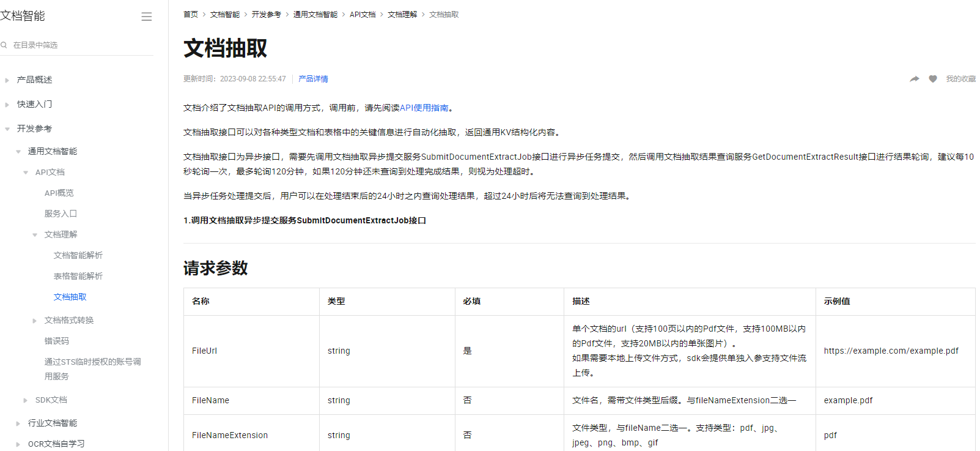The height and width of the screenshot is (451, 980).
Task: Open the API使用指南 link
Action: pos(424,108)
